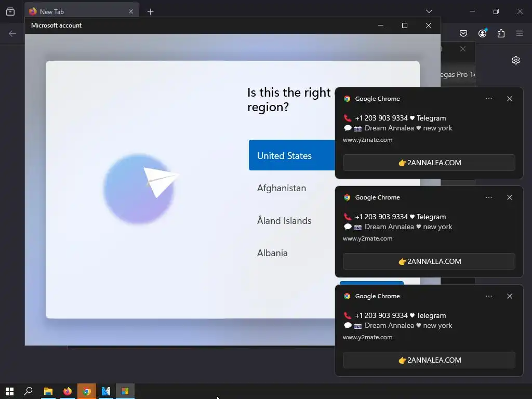The image size is (532, 399).
Task: Switch to Firefox in the taskbar
Action: pos(68,391)
